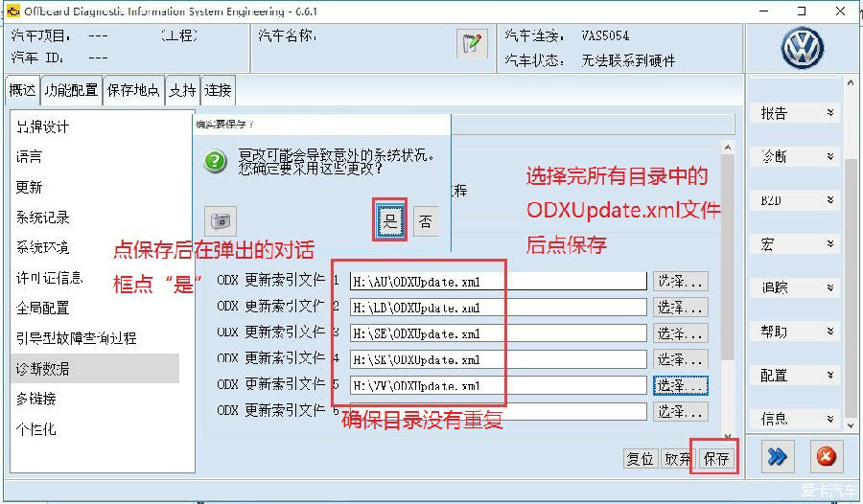
Task: Click the H:\VW\ODXUpdate.xml path field
Action: pos(498,385)
